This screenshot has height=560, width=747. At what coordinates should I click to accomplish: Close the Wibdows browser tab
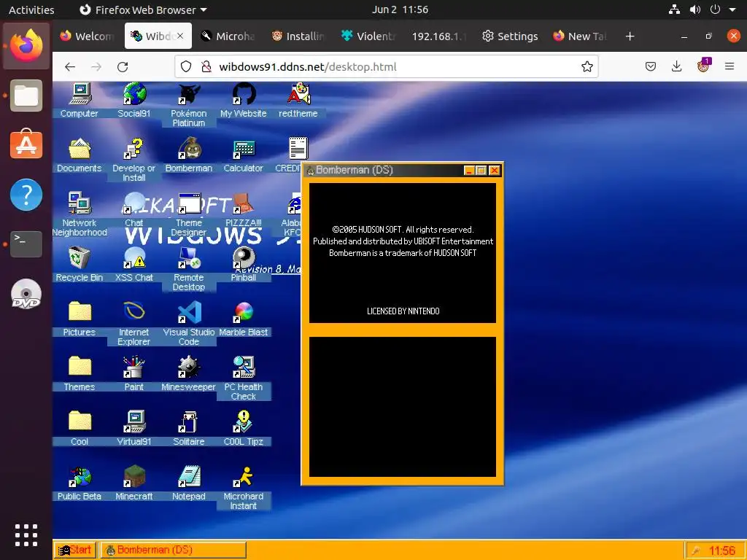(x=180, y=36)
